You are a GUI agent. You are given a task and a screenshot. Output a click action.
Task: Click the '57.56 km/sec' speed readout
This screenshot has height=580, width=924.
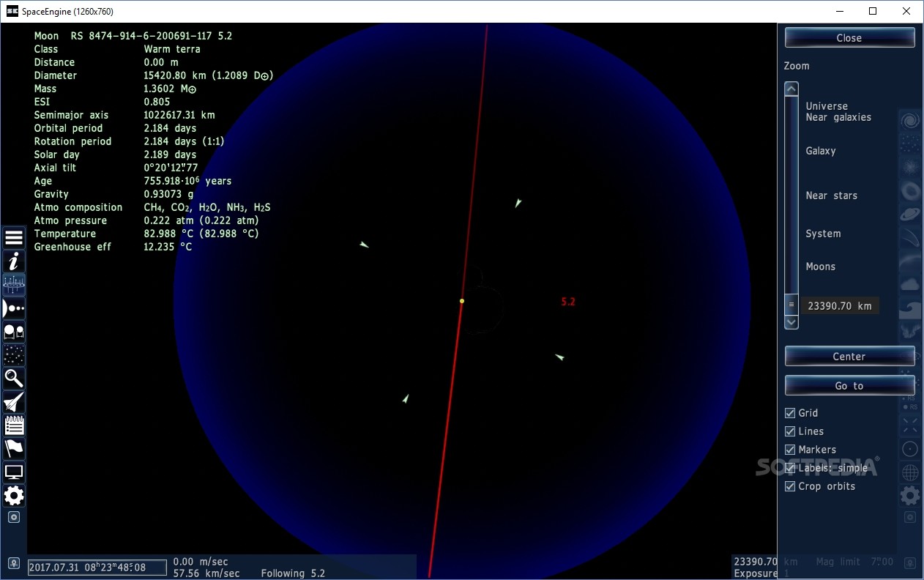pos(206,573)
